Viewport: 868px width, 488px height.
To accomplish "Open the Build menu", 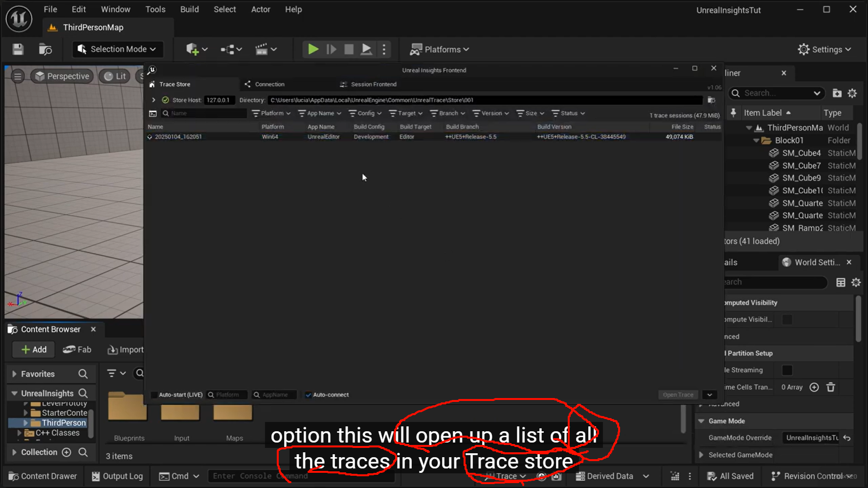I will [x=189, y=9].
